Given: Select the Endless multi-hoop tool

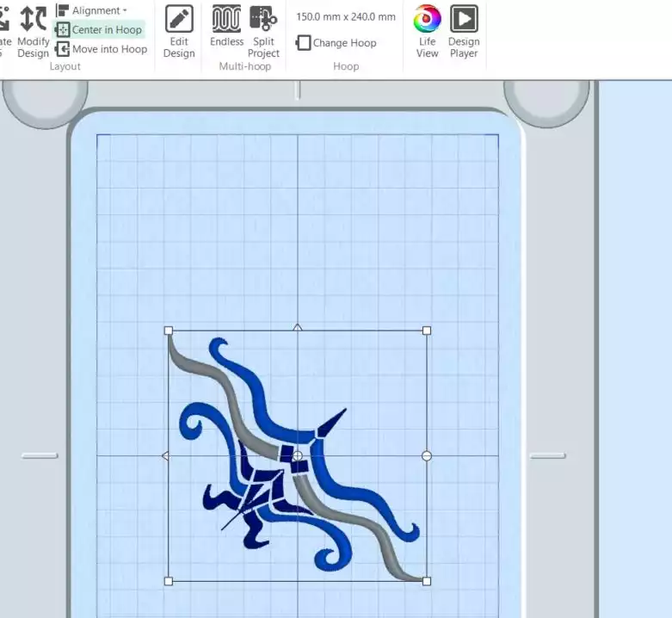Looking at the screenshot, I should pos(226,25).
